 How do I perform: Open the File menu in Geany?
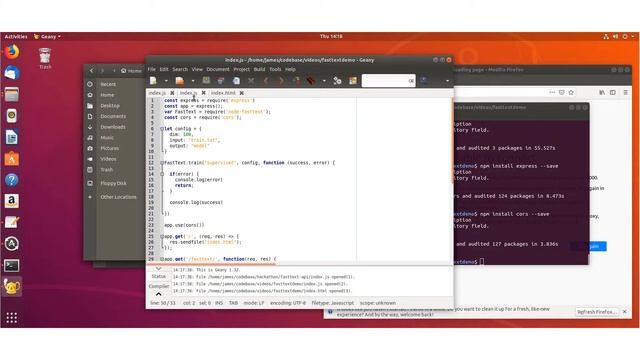click(x=151, y=69)
